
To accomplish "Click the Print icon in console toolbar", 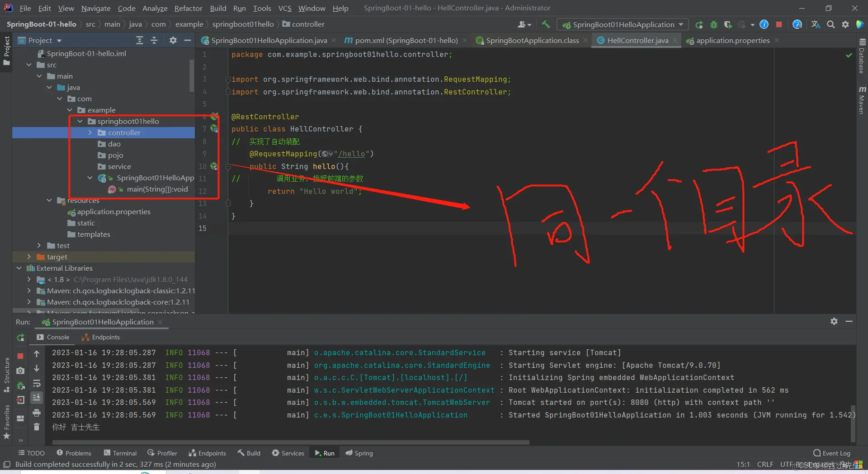I will 37,413.
